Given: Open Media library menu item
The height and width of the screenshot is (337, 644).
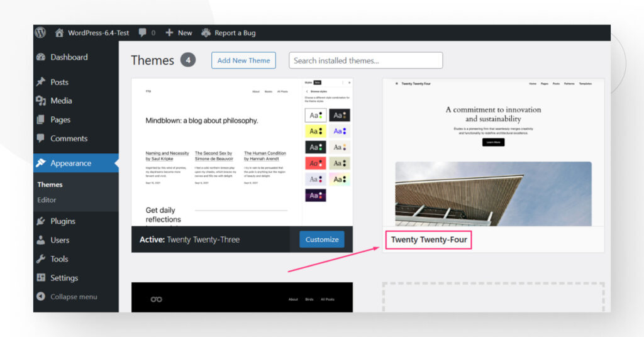Looking at the screenshot, I should tap(61, 101).
